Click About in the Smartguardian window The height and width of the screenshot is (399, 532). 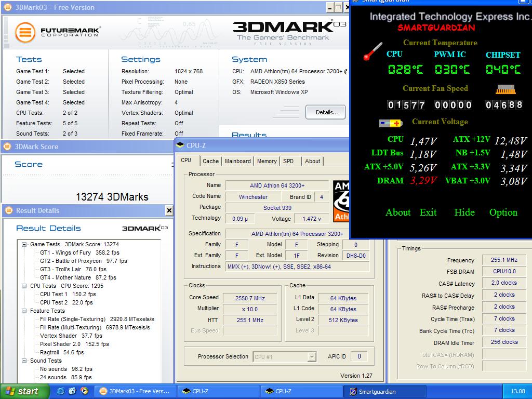click(398, 212)
